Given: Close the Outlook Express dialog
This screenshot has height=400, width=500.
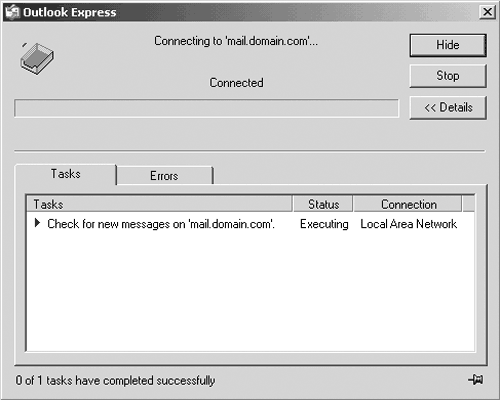Looking at the screenshot, I should point(487,12).
